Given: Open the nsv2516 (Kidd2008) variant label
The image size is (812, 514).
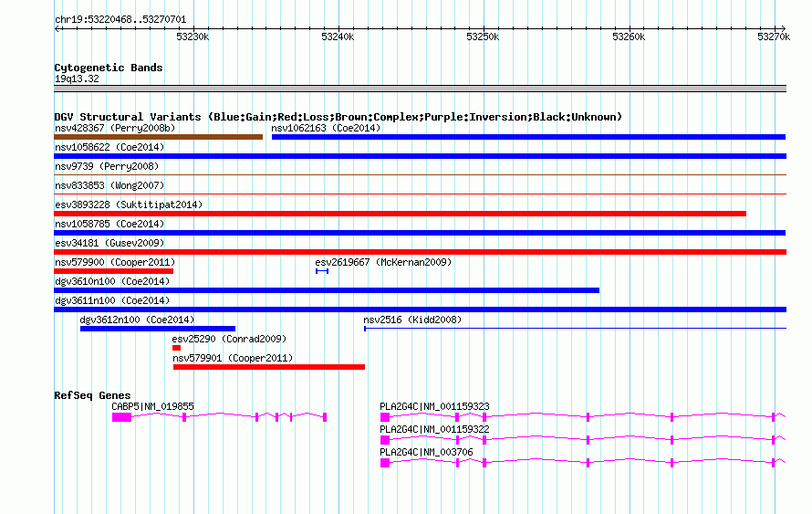Looking at the screenshot, I should pos(412,320).
